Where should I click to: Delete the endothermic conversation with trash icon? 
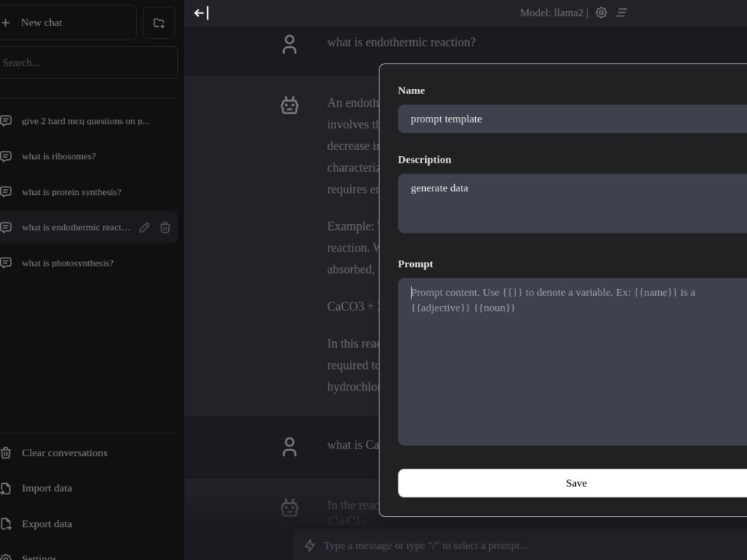165,227
